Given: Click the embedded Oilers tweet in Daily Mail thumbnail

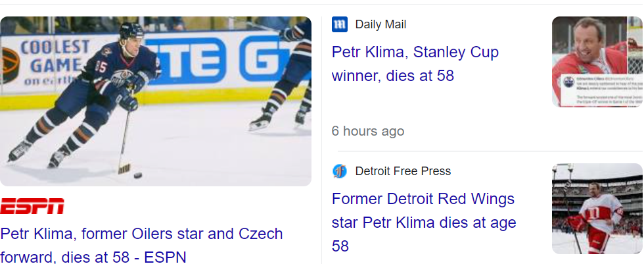Looking at the screenshot, I should (597, 91).
